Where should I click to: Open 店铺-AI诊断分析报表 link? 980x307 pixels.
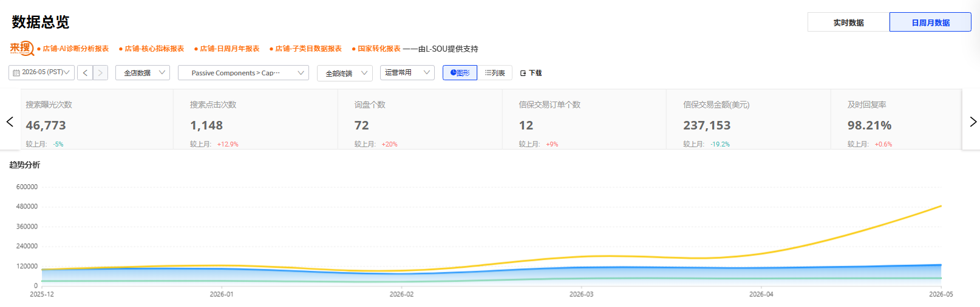coord(75,49)
